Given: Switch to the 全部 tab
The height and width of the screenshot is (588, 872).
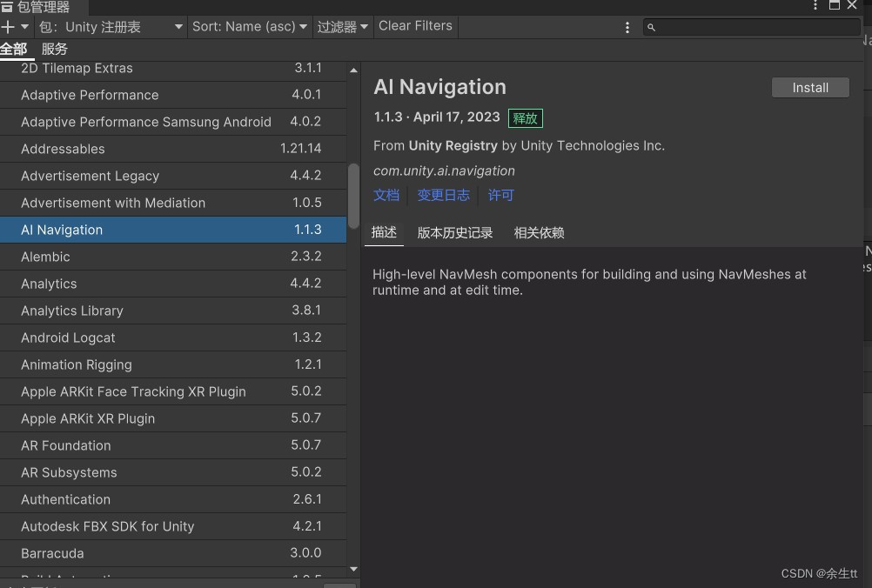Looking at the screenshot, I should (14, 50).
